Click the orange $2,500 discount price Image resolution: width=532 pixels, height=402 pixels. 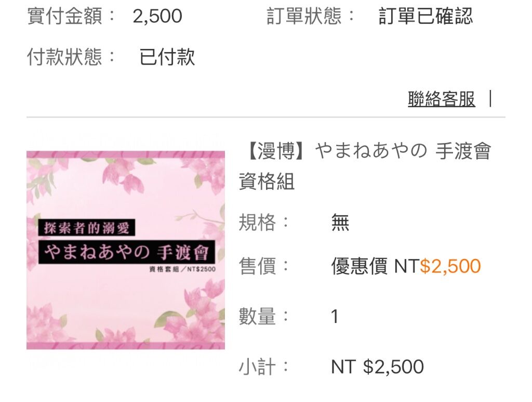[x=450, y=266]
